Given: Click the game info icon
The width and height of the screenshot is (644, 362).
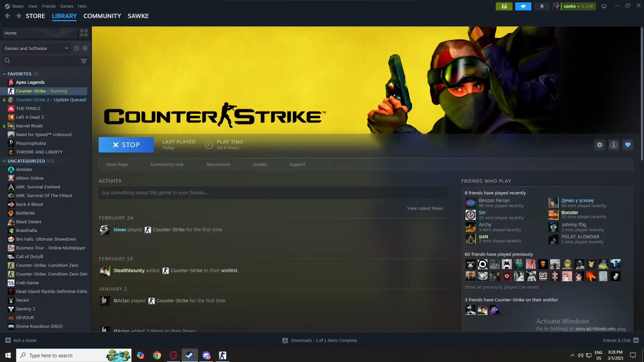Looking at the screenshot, I should 613,145.
